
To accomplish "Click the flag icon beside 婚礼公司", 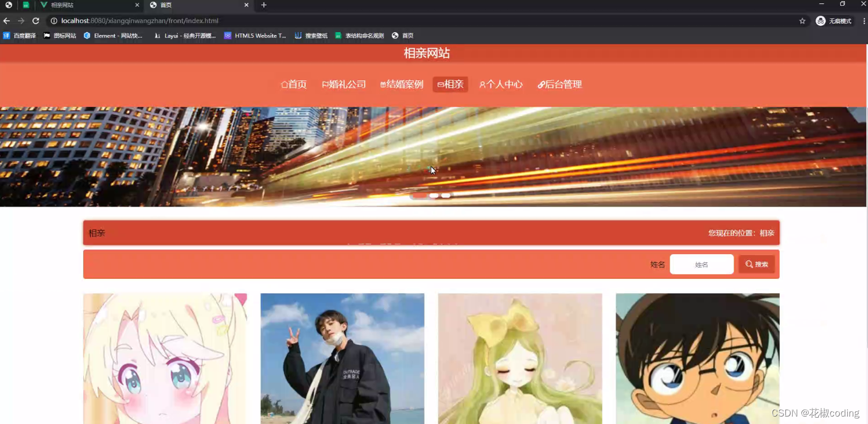I will [324, 84].
